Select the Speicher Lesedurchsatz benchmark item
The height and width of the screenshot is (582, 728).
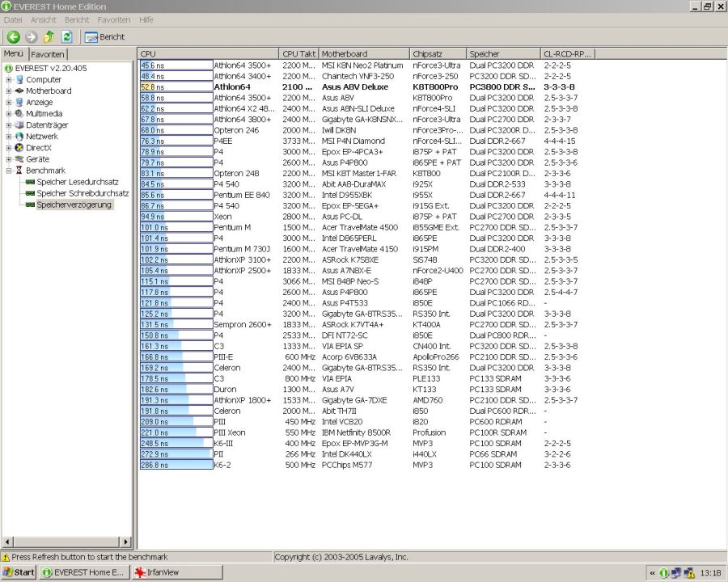(78, 182)
